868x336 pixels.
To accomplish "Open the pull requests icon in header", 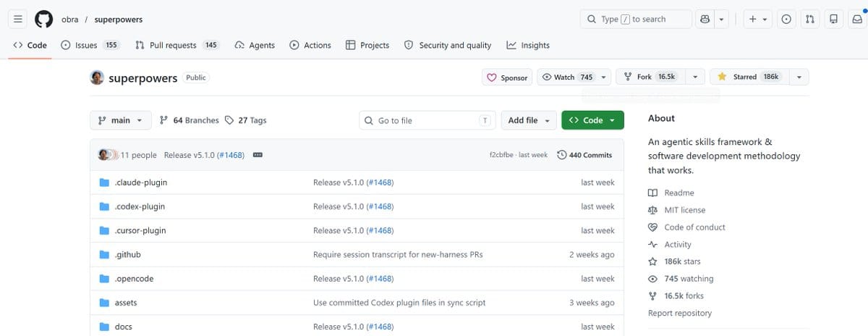I will (x=810, y=20).
